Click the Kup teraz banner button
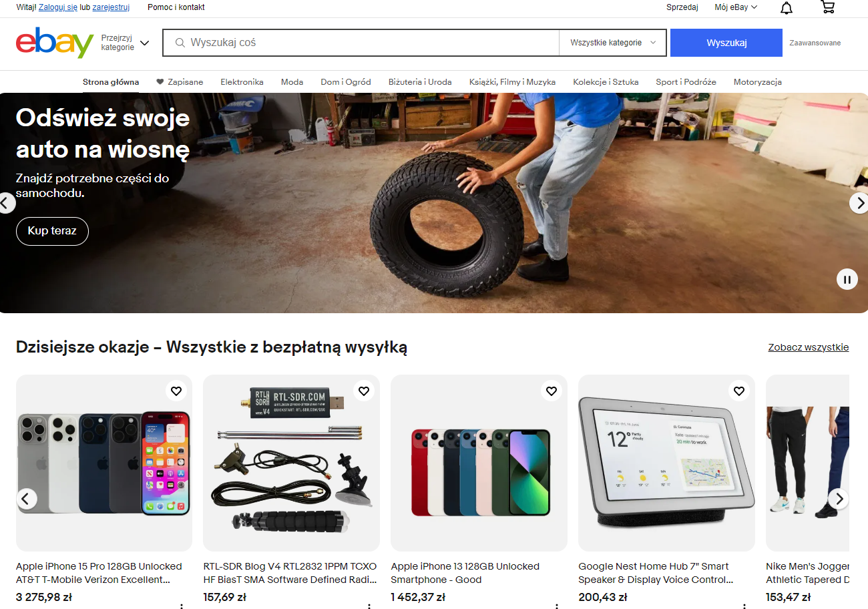Screen dimensions: 868x609 click(52, 231)
